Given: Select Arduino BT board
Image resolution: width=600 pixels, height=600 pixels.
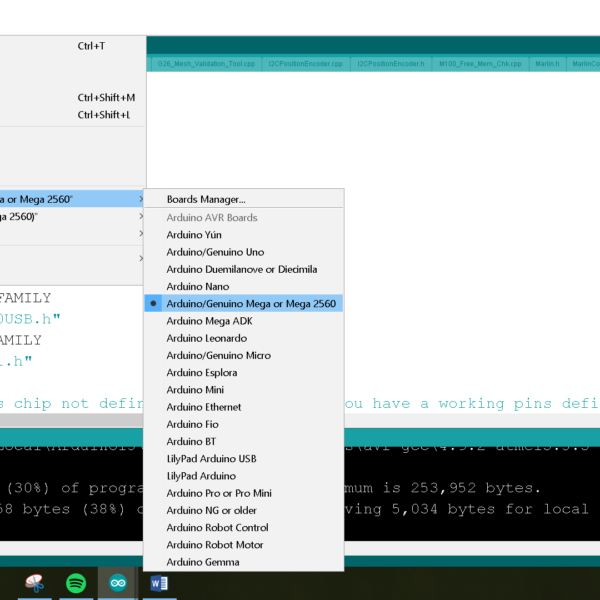Looking at the screenshot, I should coord(243,441).
